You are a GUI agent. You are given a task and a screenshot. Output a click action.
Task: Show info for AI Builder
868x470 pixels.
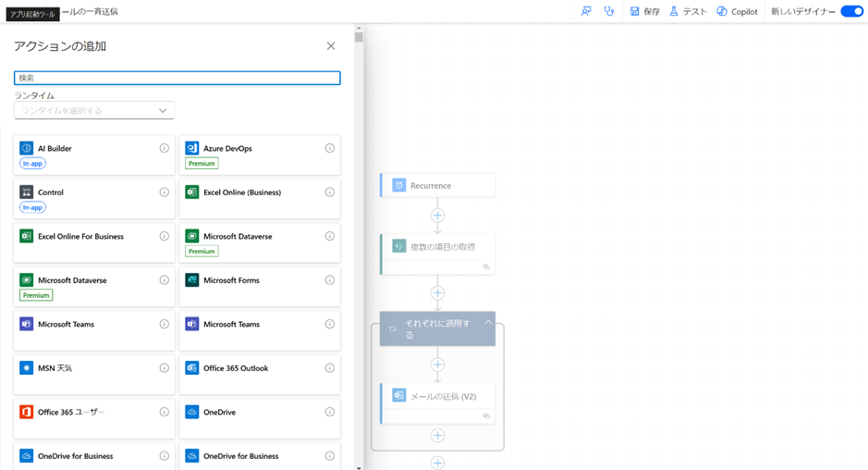(x=165, y=148)
